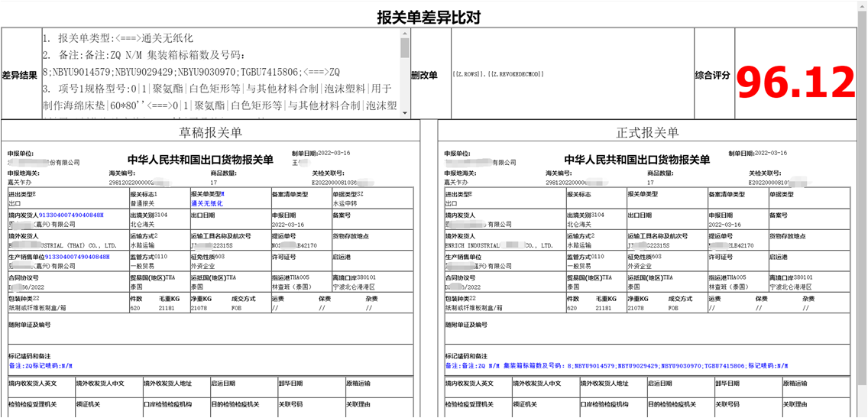The width and height of the screenshot is (868, 418).
Task: Click 生产销售单位 code 91330400749040848H in draft panel
Action: [x=77, y=256]
